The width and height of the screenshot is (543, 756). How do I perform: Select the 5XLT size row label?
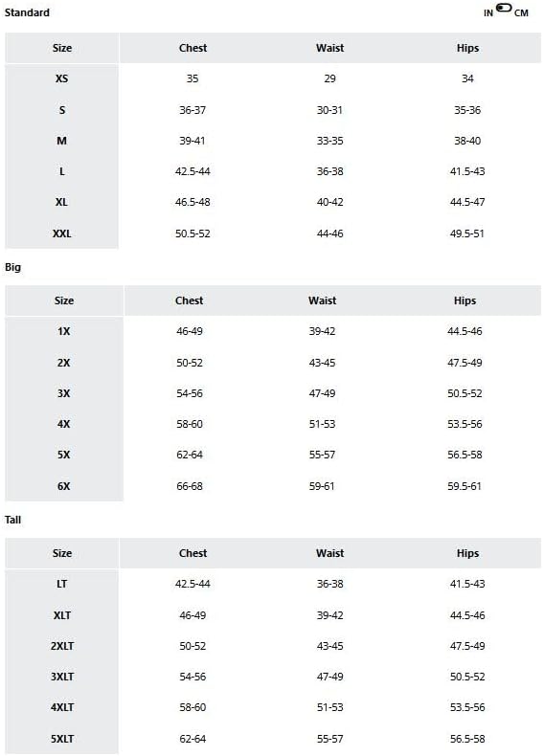pos(62,739)
